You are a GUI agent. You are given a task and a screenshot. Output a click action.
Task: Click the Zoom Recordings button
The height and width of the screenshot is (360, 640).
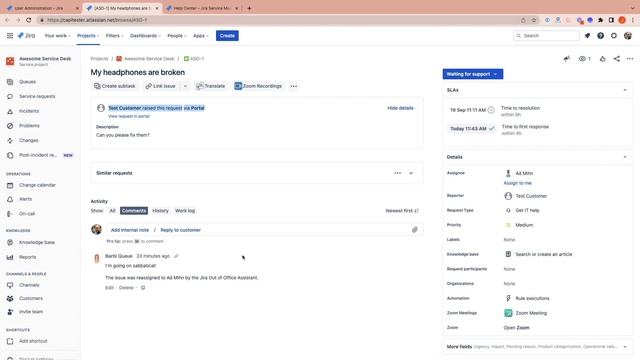coord(258,86)
